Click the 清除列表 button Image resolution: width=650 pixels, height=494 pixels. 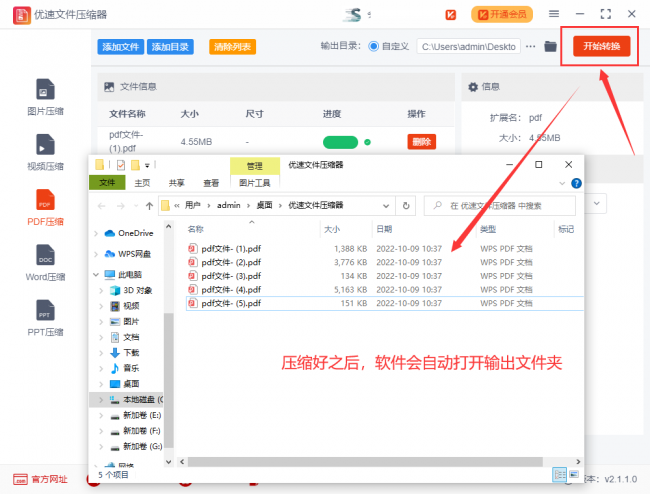232,47
